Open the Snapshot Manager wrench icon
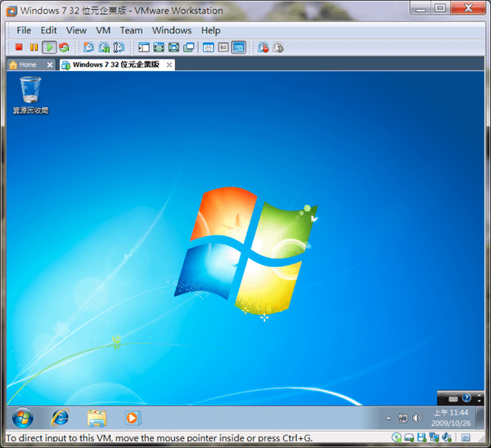Viewport: 491px width, 448px height. [119, 48]
